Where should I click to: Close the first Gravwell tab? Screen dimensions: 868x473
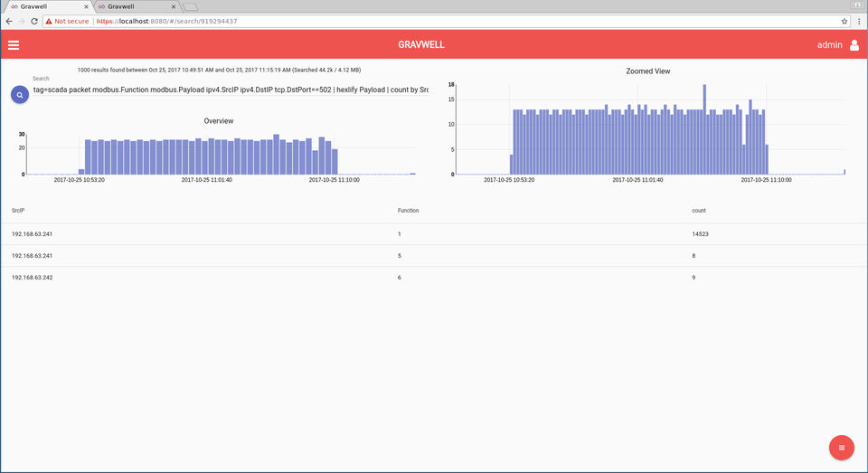click(86, 6)
